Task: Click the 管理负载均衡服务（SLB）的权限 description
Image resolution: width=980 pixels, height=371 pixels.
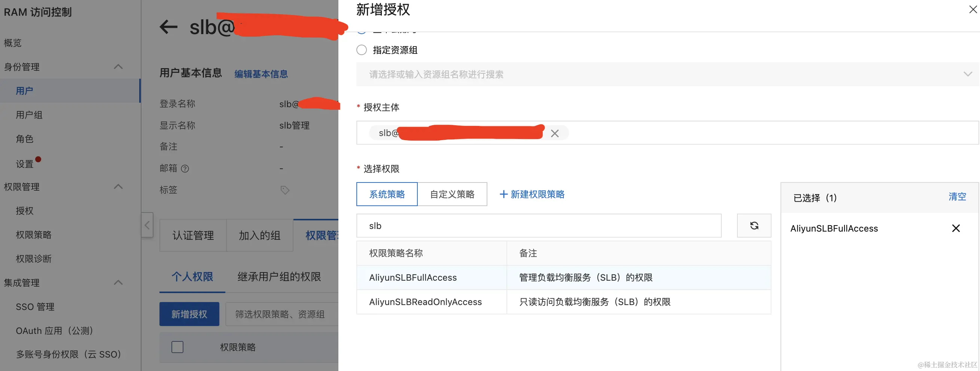Action: pos(586,277)
